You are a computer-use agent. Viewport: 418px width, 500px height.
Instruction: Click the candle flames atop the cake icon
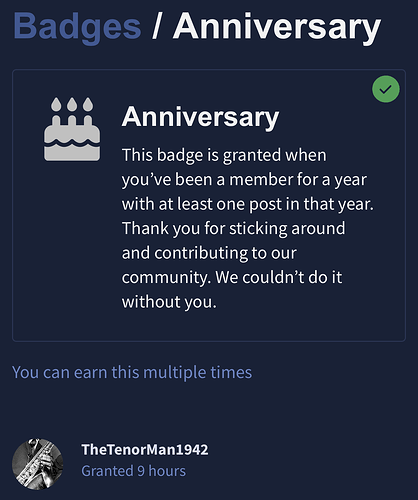(72, 104)
